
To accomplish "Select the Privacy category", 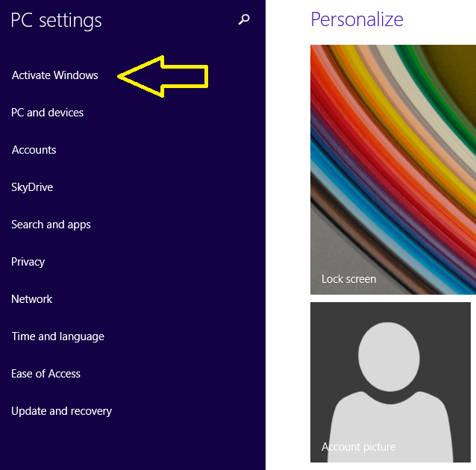I will click(28, 262).
